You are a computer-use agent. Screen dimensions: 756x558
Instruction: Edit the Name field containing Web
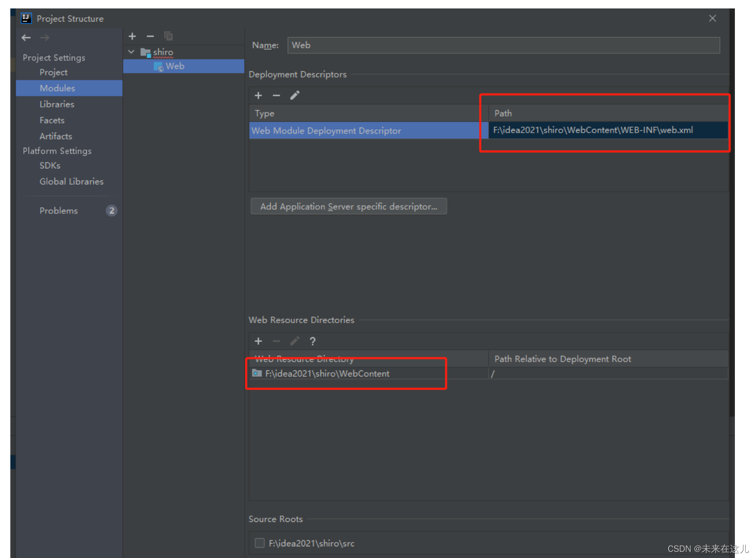pyautogui.click(x=504, y=45)
